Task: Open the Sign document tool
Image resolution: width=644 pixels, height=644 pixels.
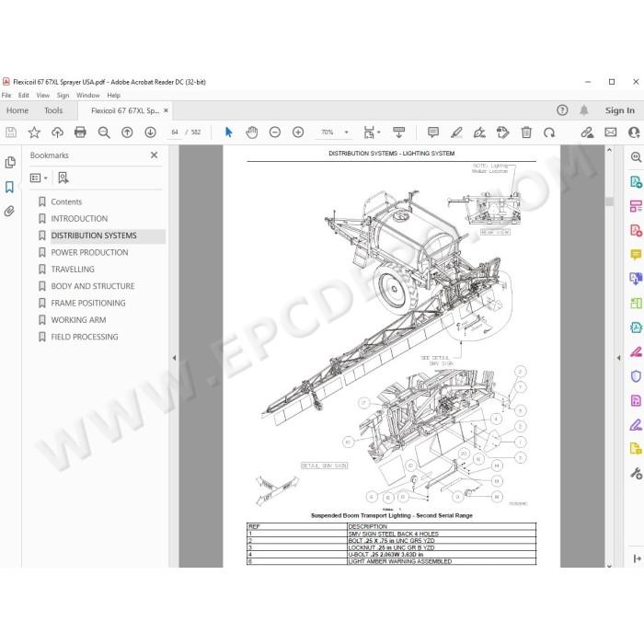Action: pos(479,132)
